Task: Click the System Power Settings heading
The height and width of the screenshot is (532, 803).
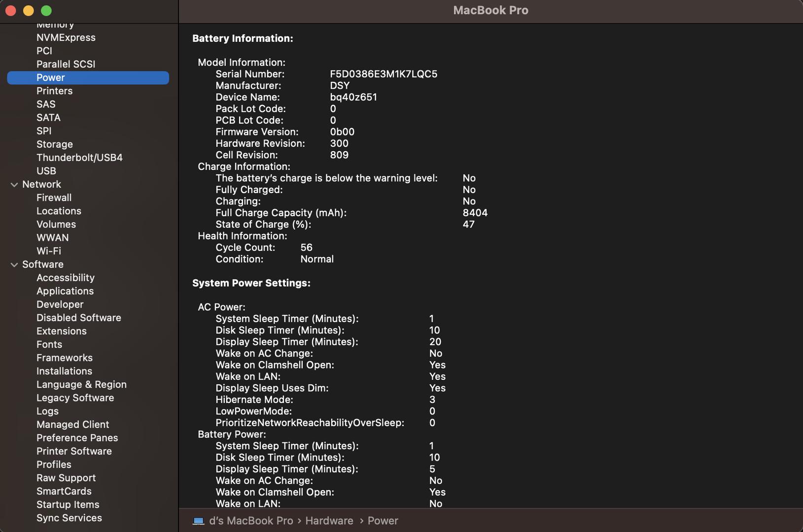Action: [251, 283]
